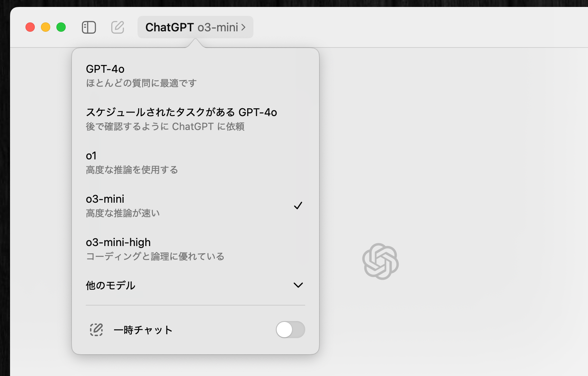Screen dimensions: 588x376
Task: Click the 他のモデル label
Action: point(110,285)
